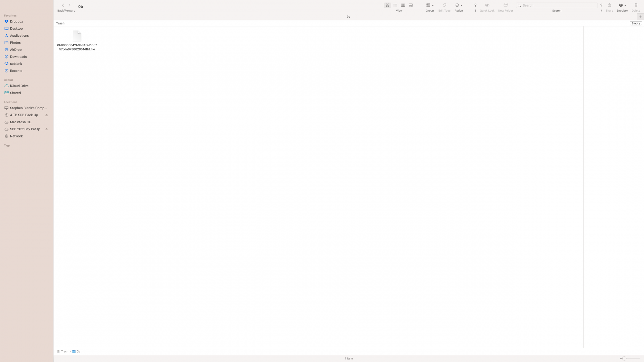Eject the 4 TB SPB Back Up drive
Image resolution: width=644 pixels, height=362 pixels.
[47, 115]
